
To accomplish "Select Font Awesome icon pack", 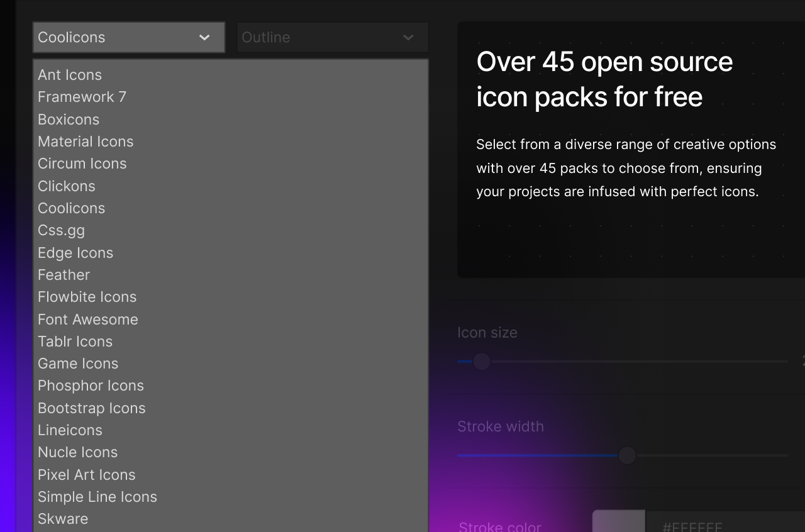I will [230, 319].
